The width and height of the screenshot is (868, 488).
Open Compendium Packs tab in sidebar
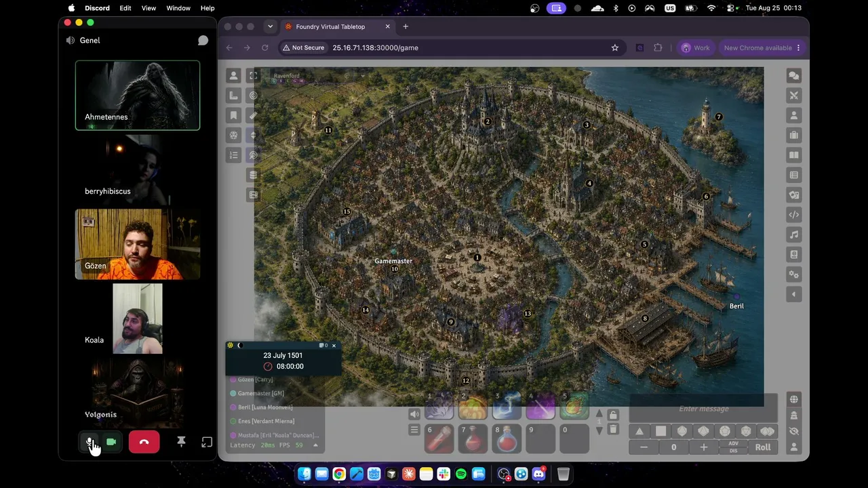pos(794,254)
